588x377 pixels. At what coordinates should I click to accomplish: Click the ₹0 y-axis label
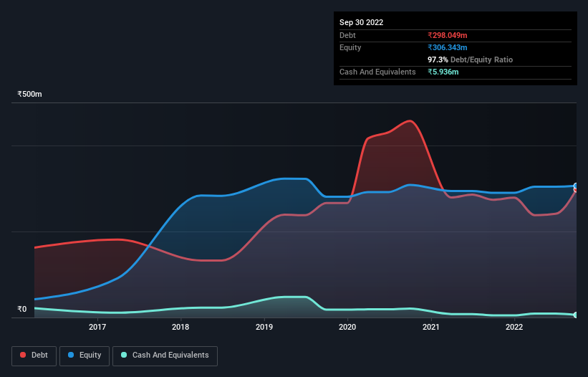(22, 309)
